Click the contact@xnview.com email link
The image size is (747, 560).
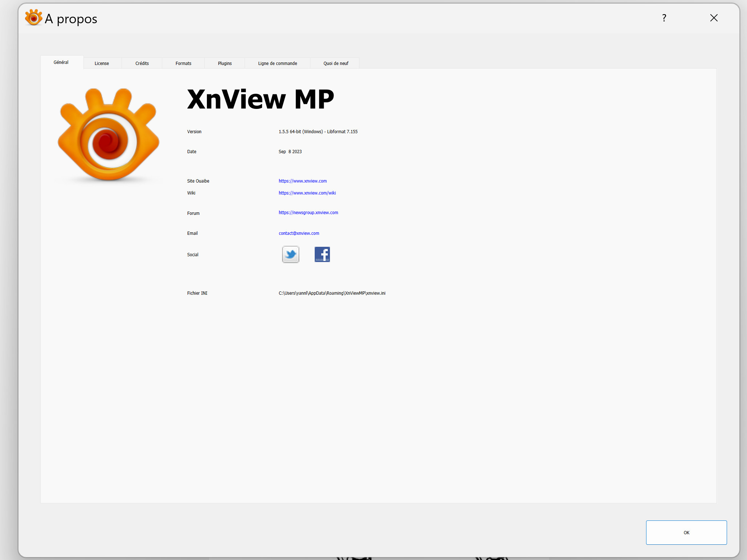pyautogui.click(x=299, y=233)
